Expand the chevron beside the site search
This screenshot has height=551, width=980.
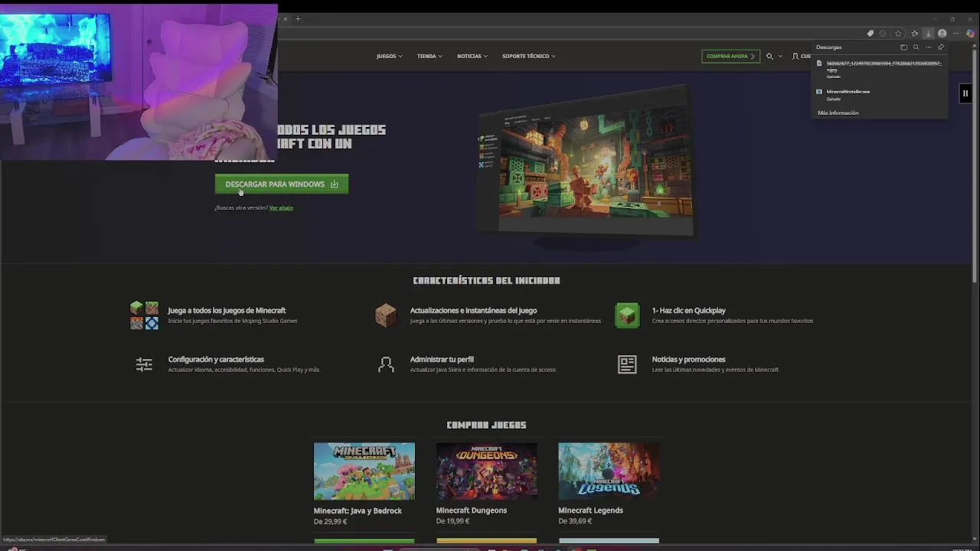(780, 56)
